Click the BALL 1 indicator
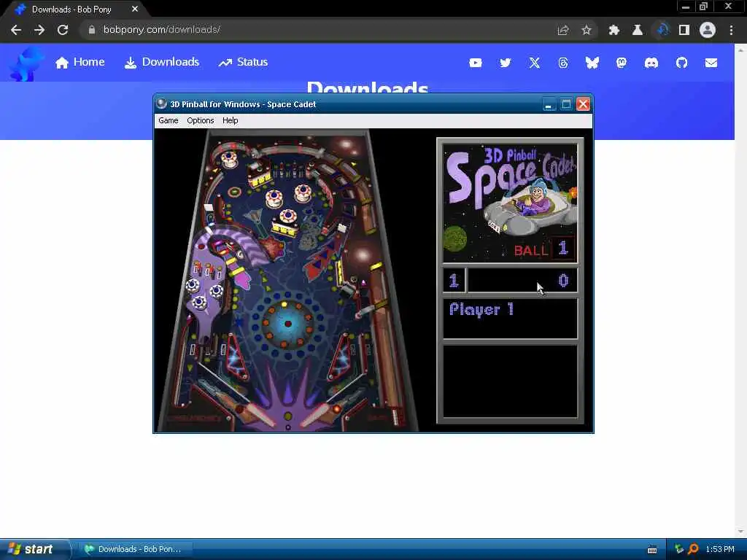The width and height of the screenshot is (747, 560). point(544,249)
